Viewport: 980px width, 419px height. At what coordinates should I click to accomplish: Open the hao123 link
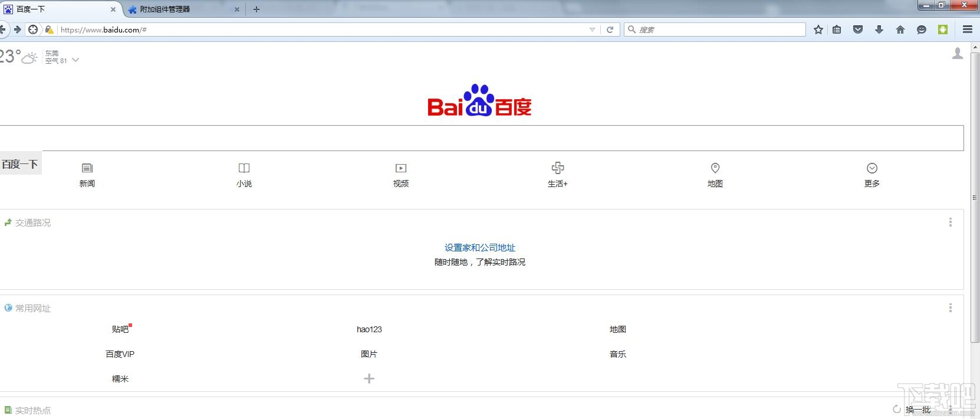[x=369, y=329]
